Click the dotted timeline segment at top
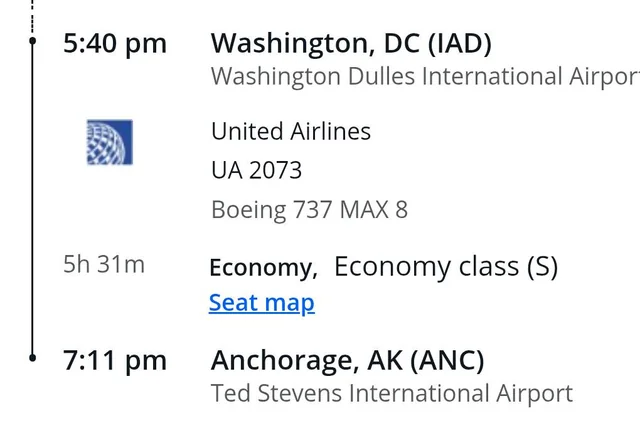640x443 pixels. coord(33,14)
